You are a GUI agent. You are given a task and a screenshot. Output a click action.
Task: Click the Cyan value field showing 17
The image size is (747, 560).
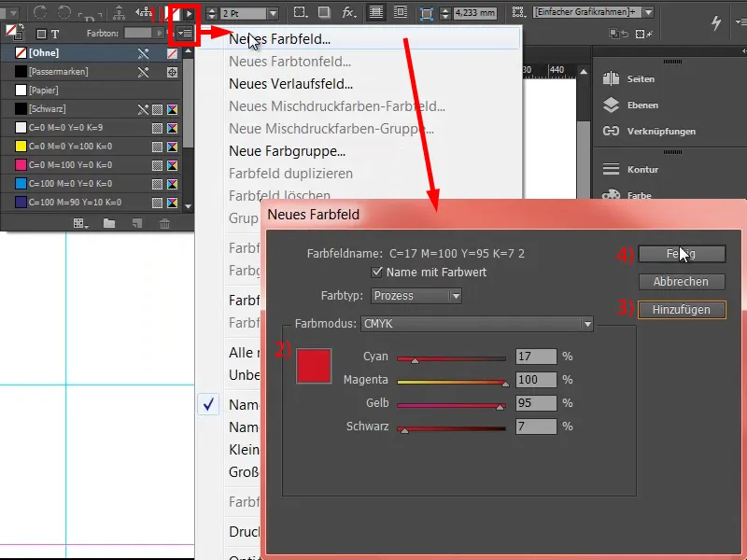tap(536, 357)
